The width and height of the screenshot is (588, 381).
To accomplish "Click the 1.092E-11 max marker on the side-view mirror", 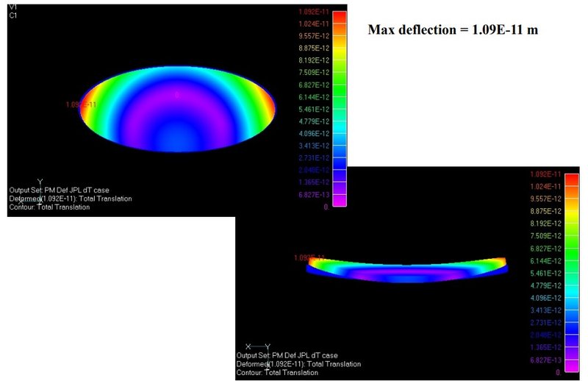I will tap(309, 258).
